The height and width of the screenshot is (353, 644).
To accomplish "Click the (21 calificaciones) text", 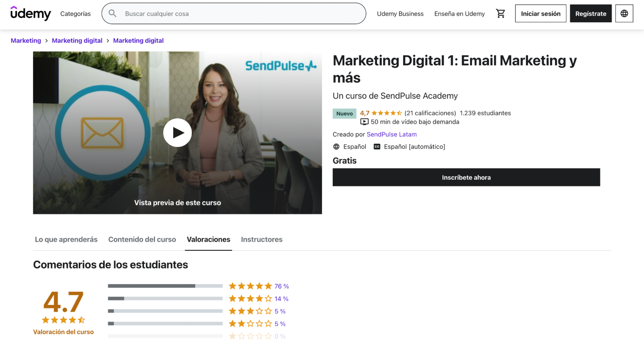I will point(430,113).
